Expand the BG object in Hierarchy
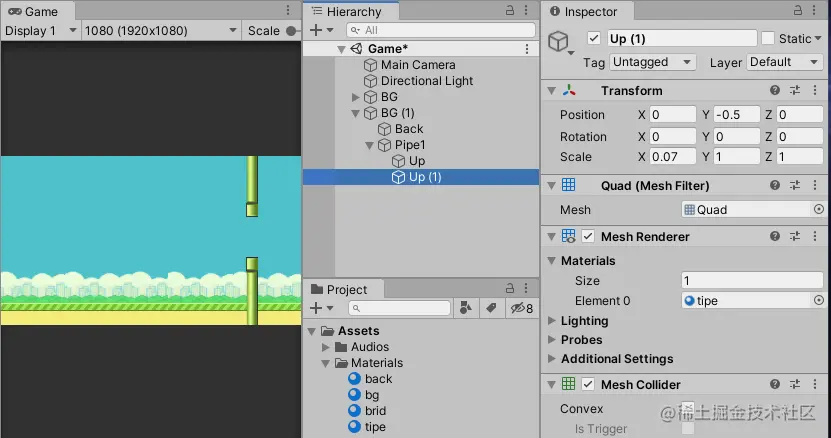The width and height of the screenshot is (831, 438). 356,97
